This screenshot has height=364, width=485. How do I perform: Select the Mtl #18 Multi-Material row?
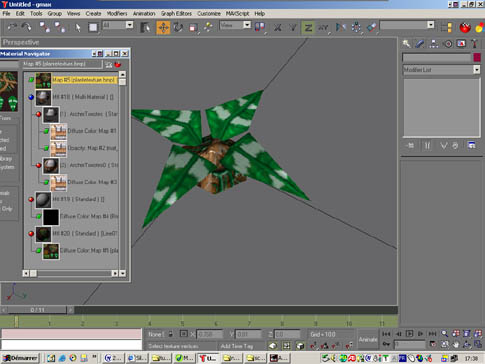click(83, 97)
